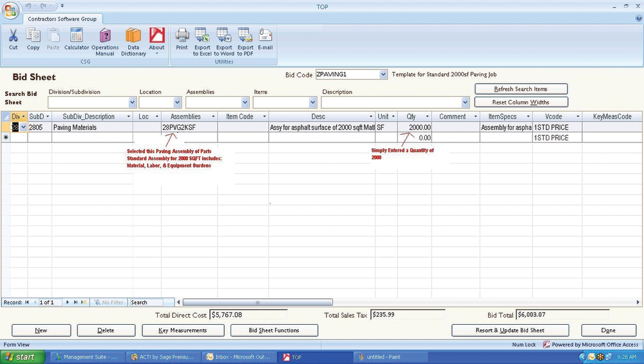Open the Customize Quick Access Toolbar arrow

click(x=62, y=6)
